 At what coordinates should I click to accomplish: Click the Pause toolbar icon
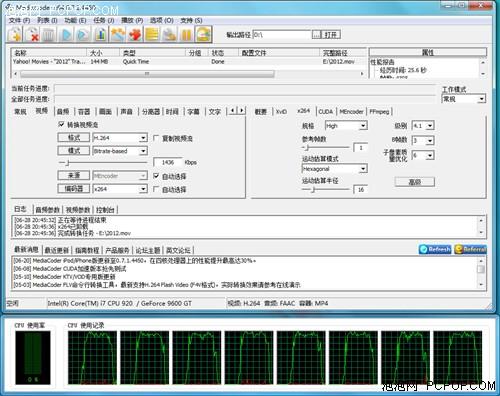[x=186, y=34]
